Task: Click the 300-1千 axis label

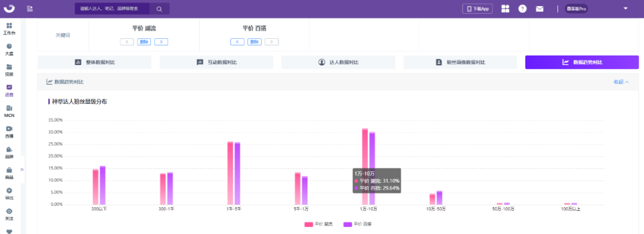Action: 166,210
